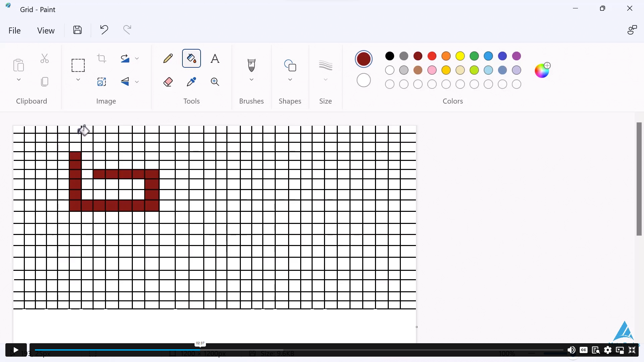This screenshot has width=644, height=362.
Task: Select the yellow color swatch
Action: point(460,56)
